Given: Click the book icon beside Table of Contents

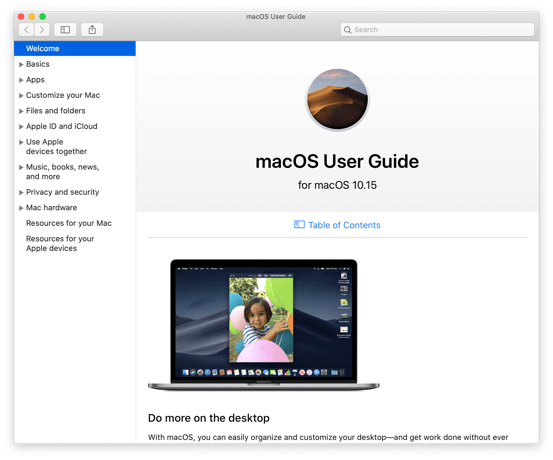Looking at the screenshot, I should [299, 225].
